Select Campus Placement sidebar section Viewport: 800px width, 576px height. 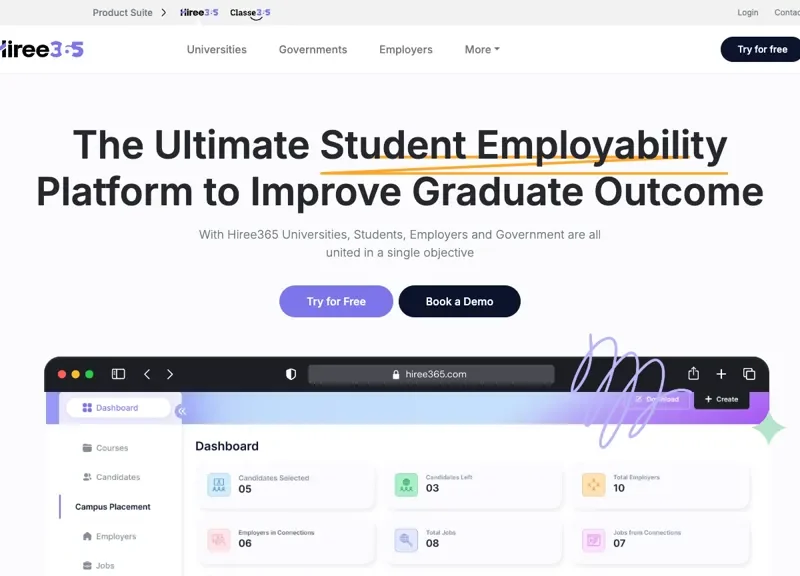tap(113, 507)
